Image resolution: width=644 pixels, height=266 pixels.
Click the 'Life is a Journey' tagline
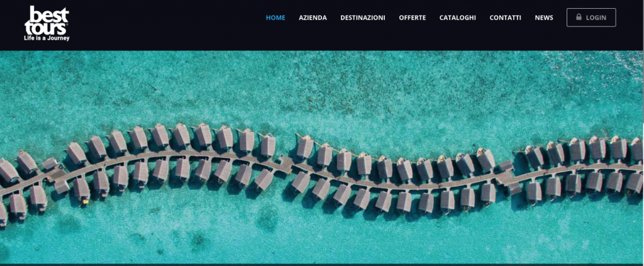pyautogui.click(x=47, y=38)
